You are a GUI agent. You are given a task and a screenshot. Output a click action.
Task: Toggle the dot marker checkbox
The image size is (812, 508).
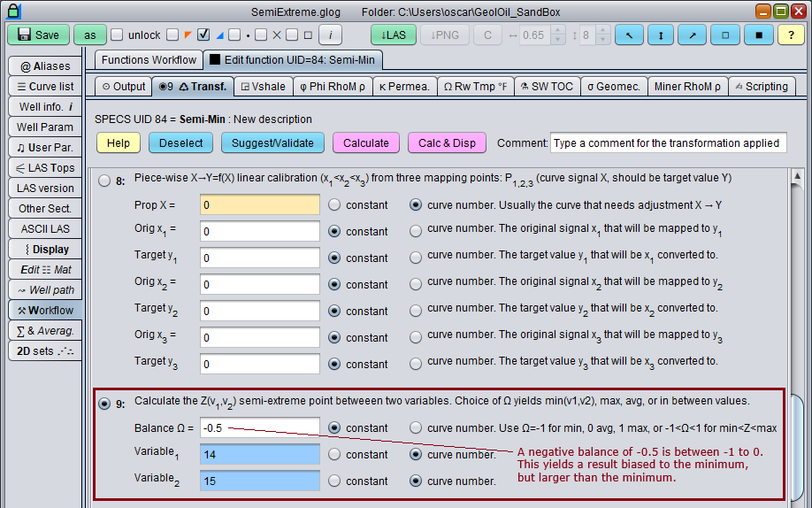234,35
